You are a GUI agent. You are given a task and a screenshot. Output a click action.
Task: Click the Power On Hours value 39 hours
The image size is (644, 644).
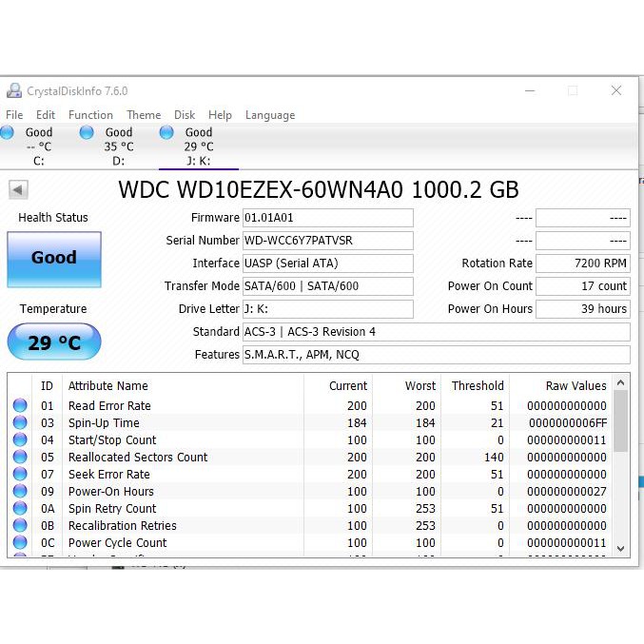click(583, 309)
